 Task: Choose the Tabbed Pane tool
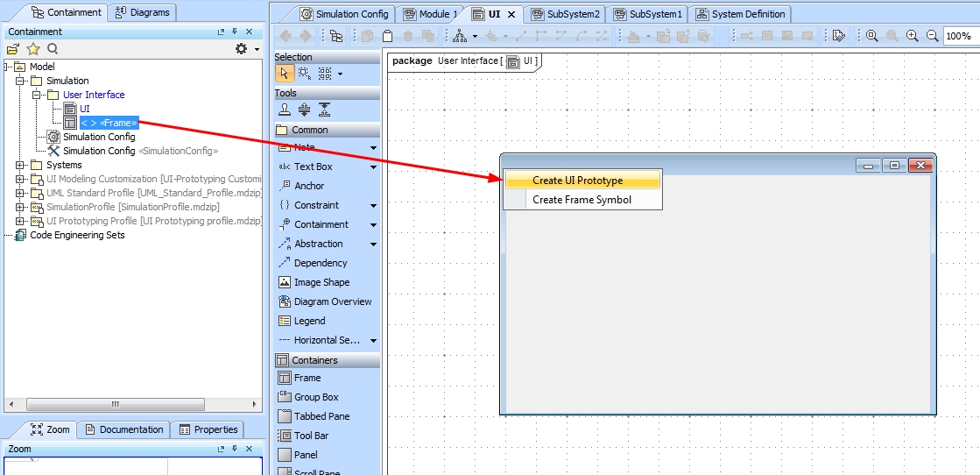(321, 416)
